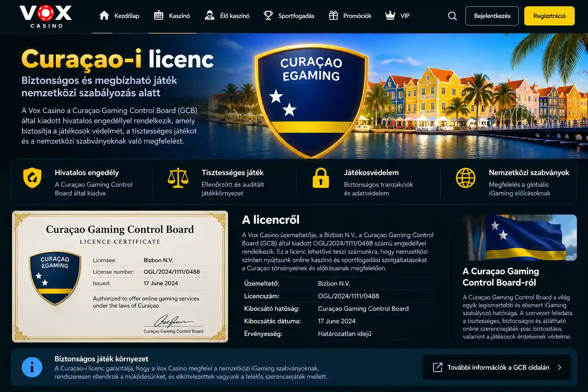Click the slot machine icon beside Kaszinó
This screenshot has width=588, height=392.
click(x=158, y=15)
